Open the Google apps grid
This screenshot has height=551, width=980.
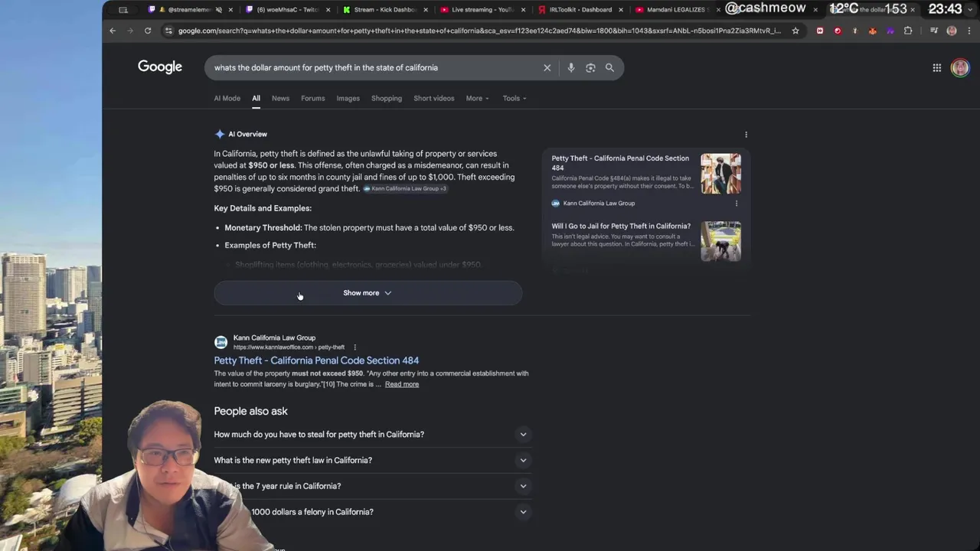tap(936, 67)
